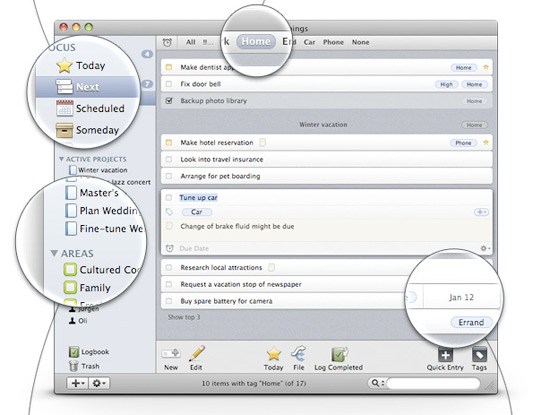The height and width of the screenshot is (415, 550).
Task: Open Winter vacation project in sidebar
Action: click(x=99, y=170)
